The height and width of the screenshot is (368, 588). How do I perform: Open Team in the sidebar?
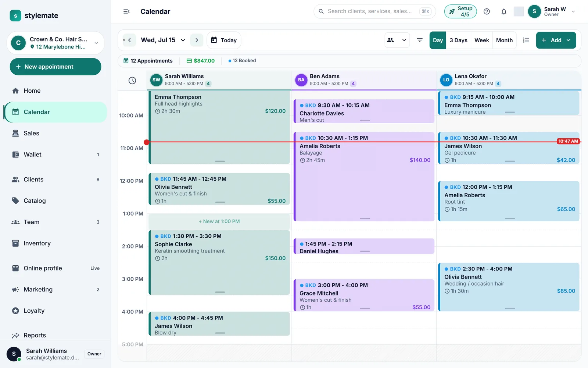tap(55, 222)
